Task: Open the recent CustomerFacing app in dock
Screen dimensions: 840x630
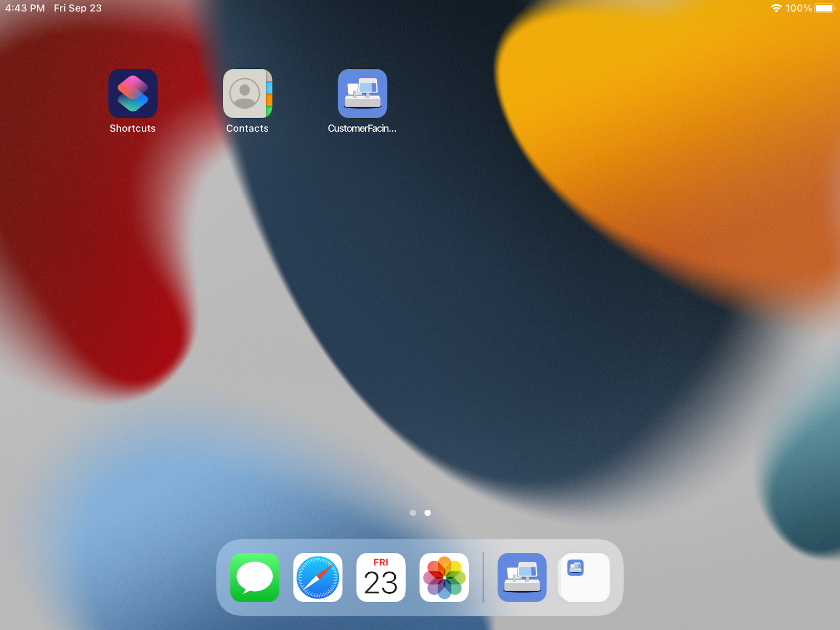Action: [522, 577]
